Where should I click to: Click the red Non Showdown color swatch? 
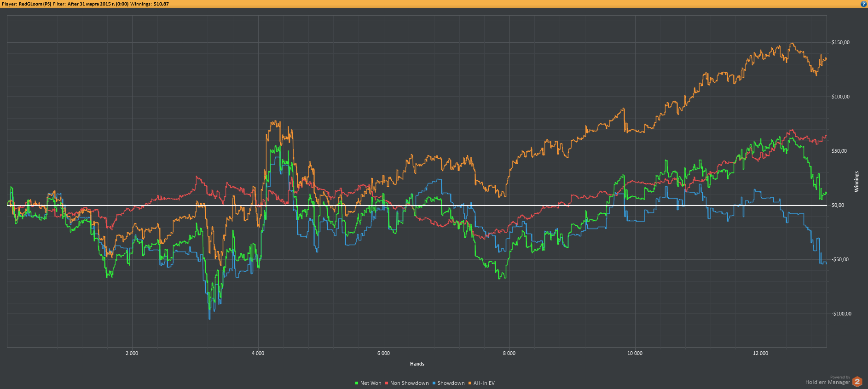(387, 383)
